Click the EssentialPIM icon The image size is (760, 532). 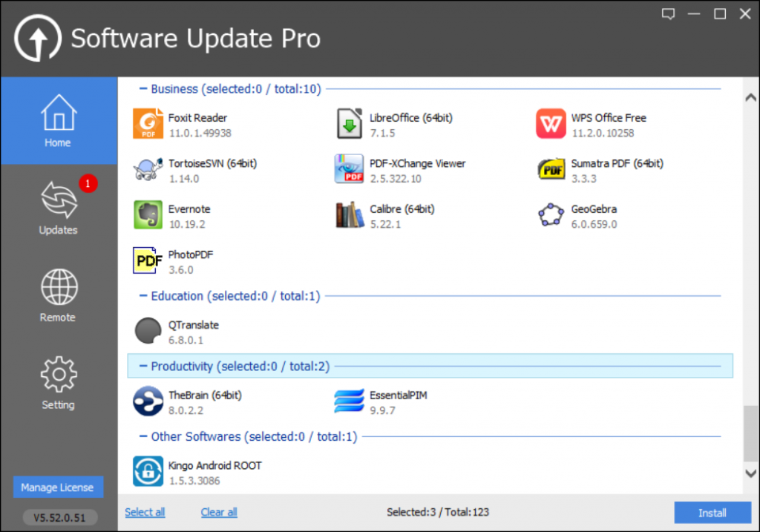349,401
